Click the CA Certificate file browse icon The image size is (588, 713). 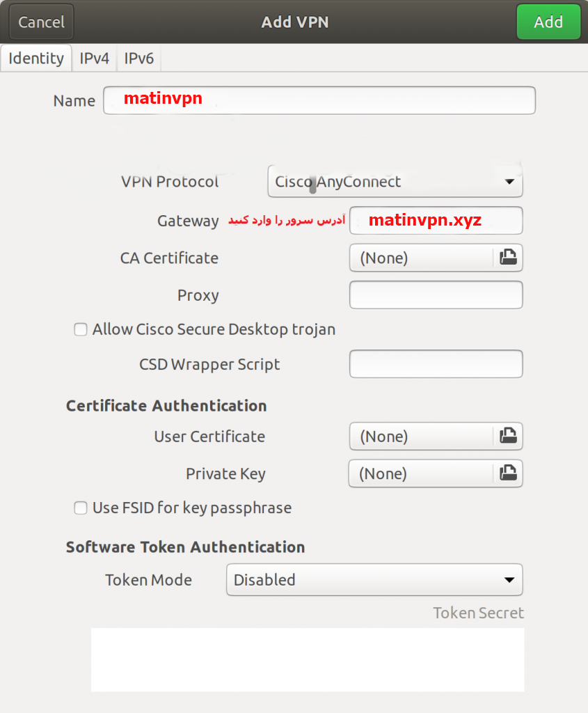pos(509,258)
